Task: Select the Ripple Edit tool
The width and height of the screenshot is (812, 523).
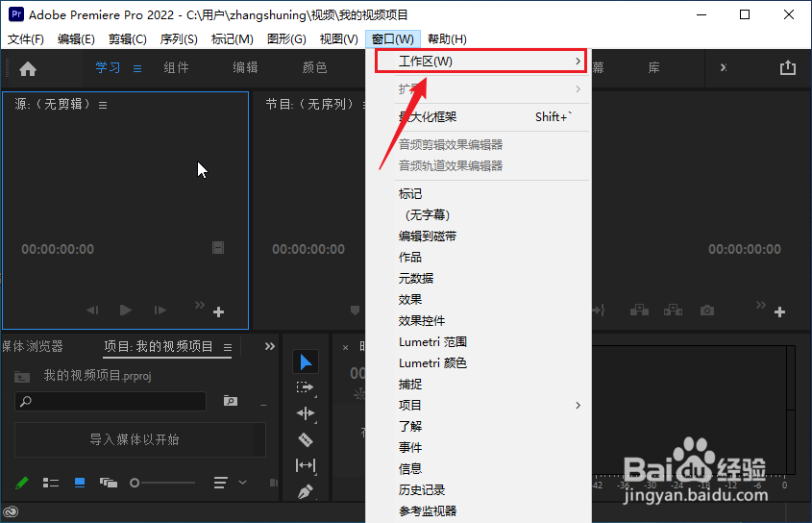Action: (306, 413)
